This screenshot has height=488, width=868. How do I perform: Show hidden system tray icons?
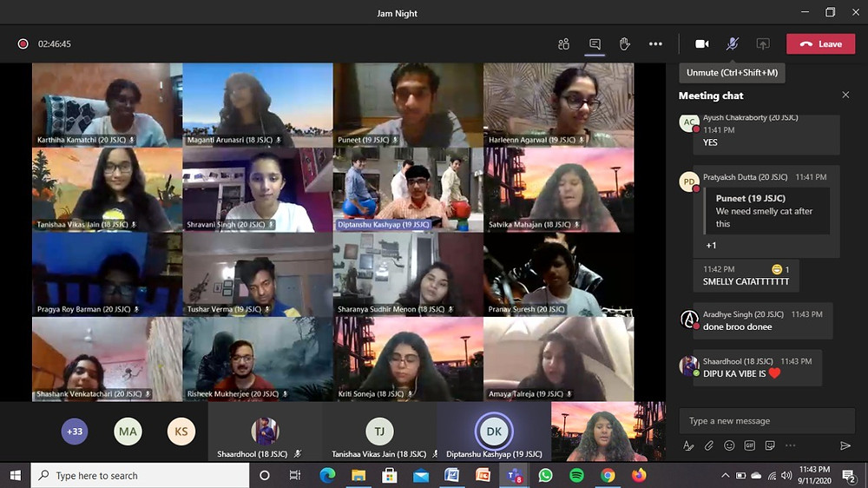click(725, 475)
